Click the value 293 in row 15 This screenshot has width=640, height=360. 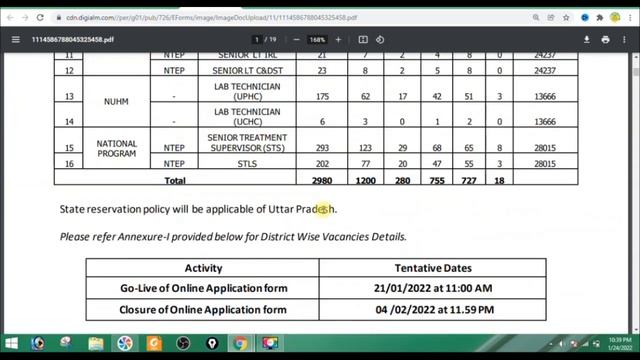(322, 148)
